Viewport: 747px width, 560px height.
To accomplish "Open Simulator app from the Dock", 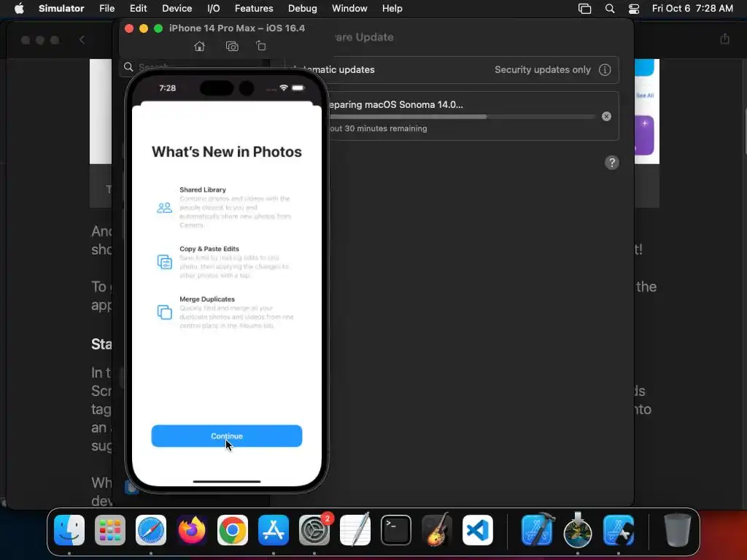I will pyautogui.click(x=619, y=530).
